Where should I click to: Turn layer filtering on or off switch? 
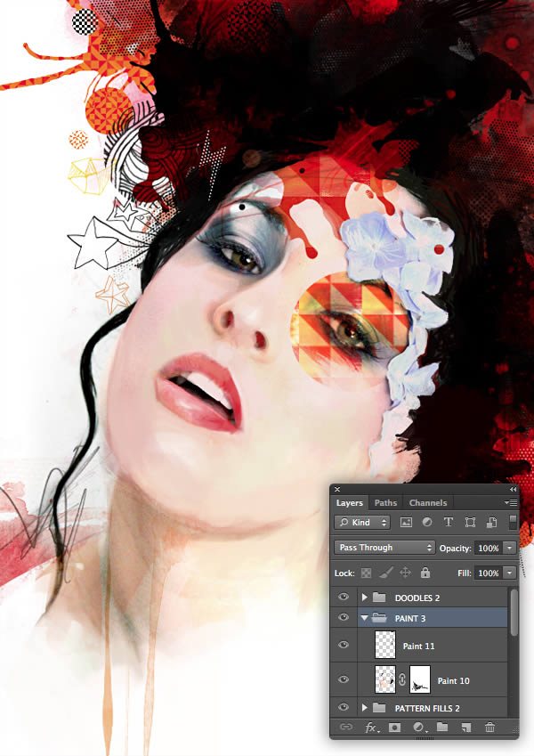[x=513, y=522]
